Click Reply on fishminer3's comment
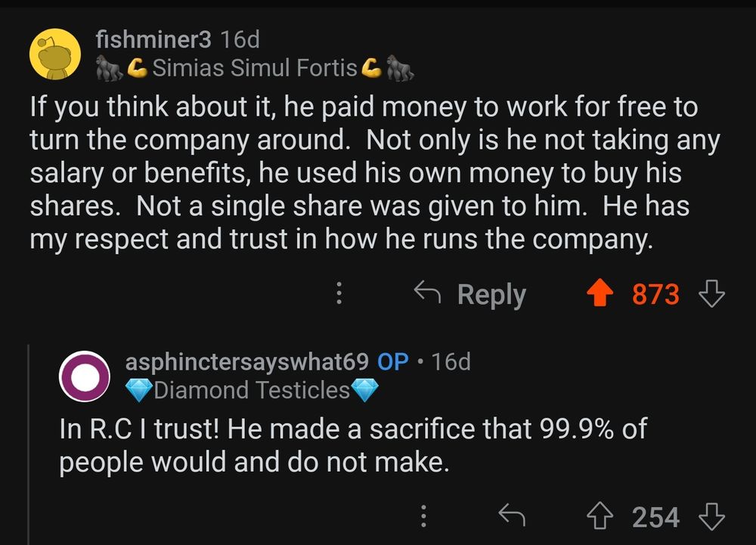Viewport: 756px width, 545px height. pyautogui.click(x=471, y=294)
